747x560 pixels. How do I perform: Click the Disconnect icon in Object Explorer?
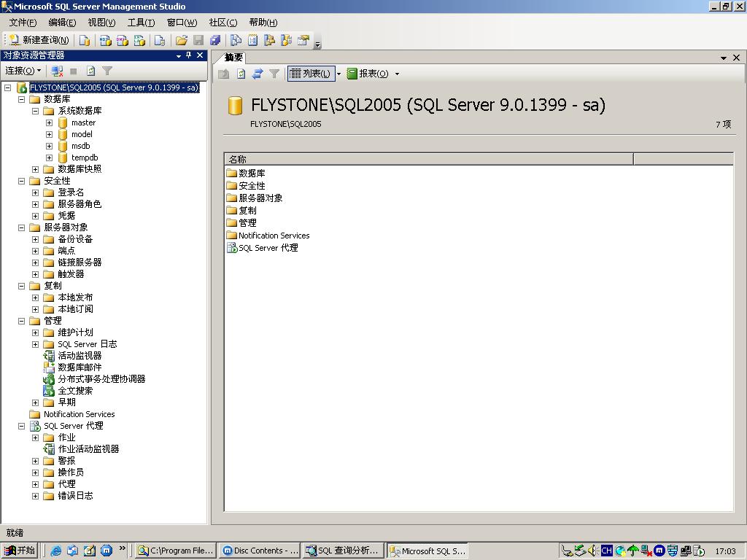pyautogui.click(x=57, y=71)
